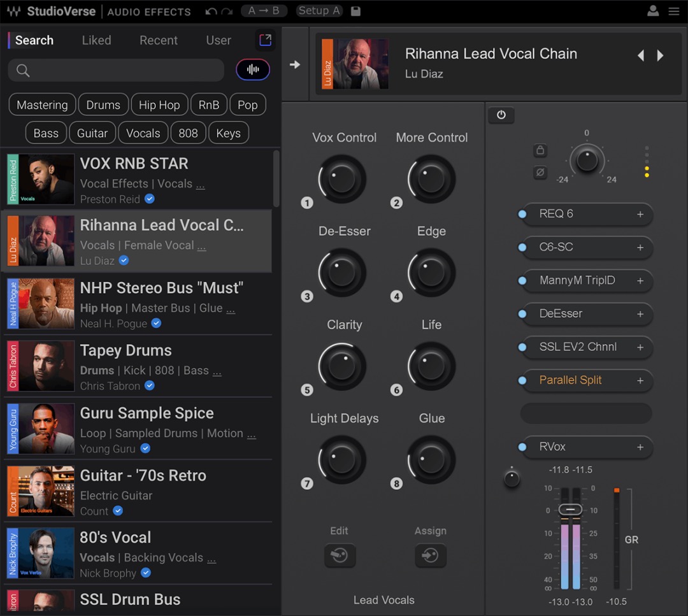
Task: Select Guru Sample Spice preset
Action: pos(138,429)
